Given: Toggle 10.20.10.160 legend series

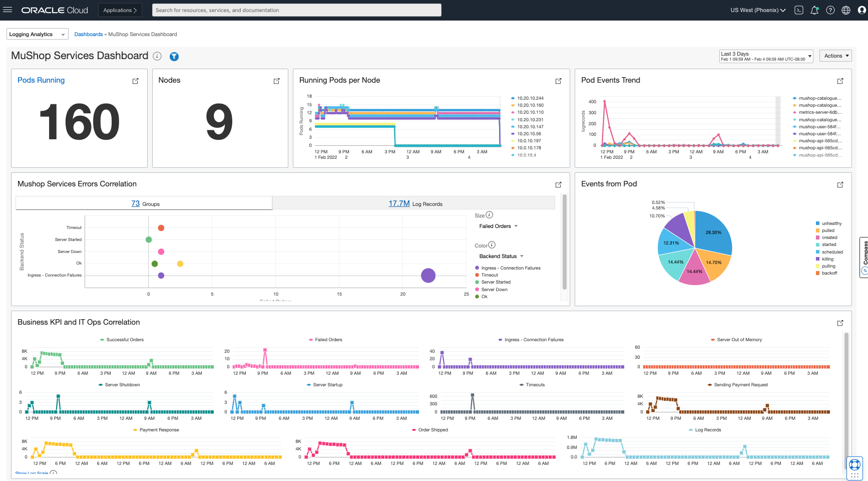Looking at the screenshot, I should [x=527, y=105].
